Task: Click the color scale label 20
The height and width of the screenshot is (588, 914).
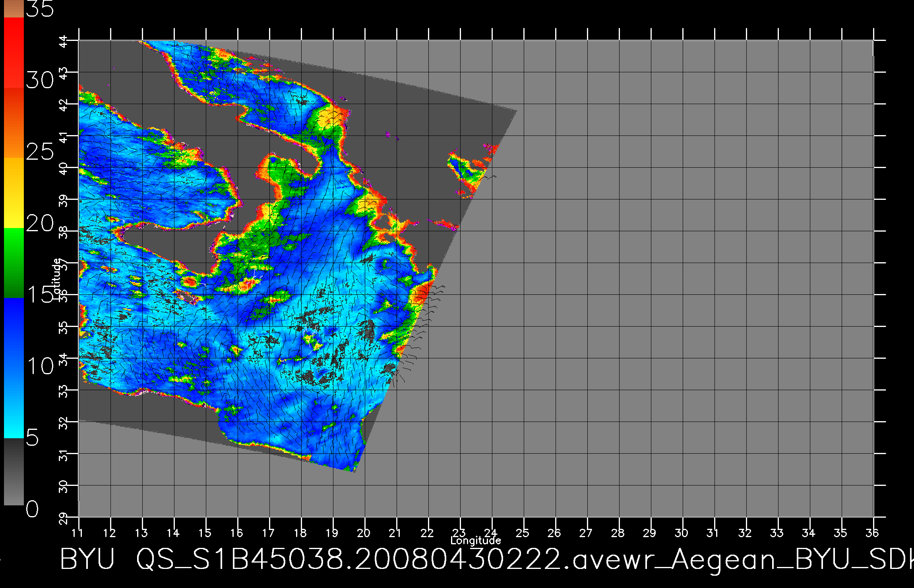Action: (x=40, y=223)
